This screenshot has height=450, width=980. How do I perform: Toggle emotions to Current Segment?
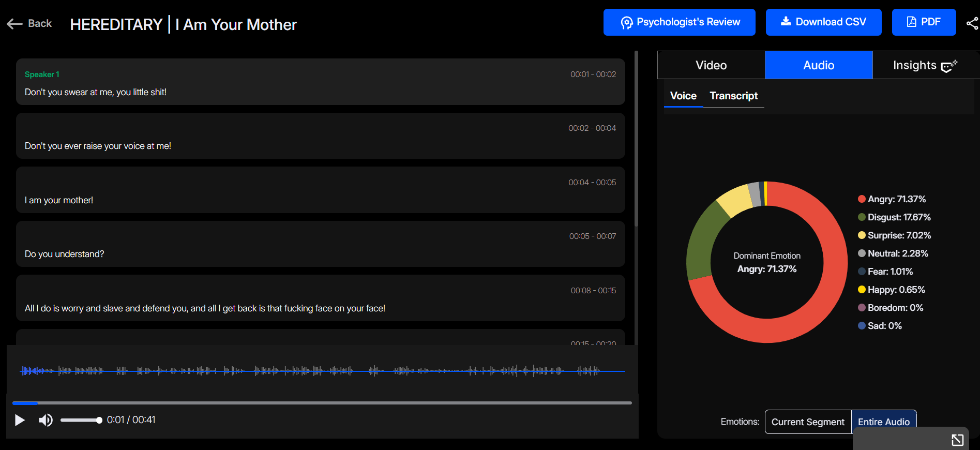coord(808,422)
